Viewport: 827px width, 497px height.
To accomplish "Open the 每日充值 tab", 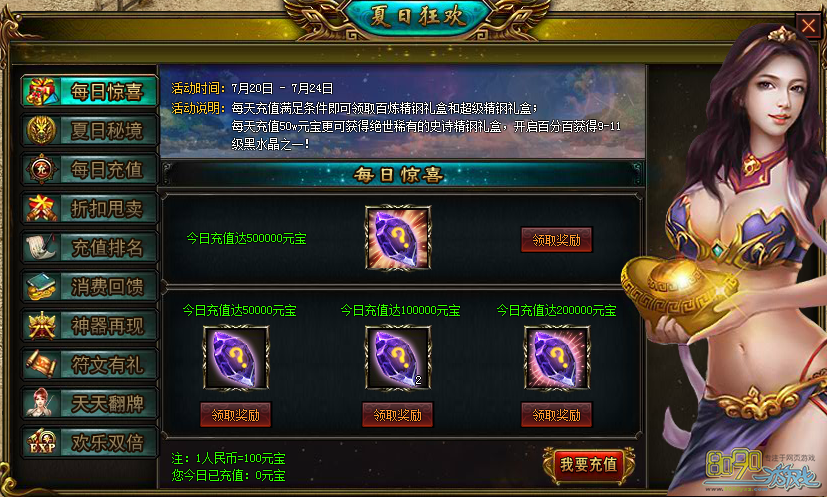I will click(89, 169).
